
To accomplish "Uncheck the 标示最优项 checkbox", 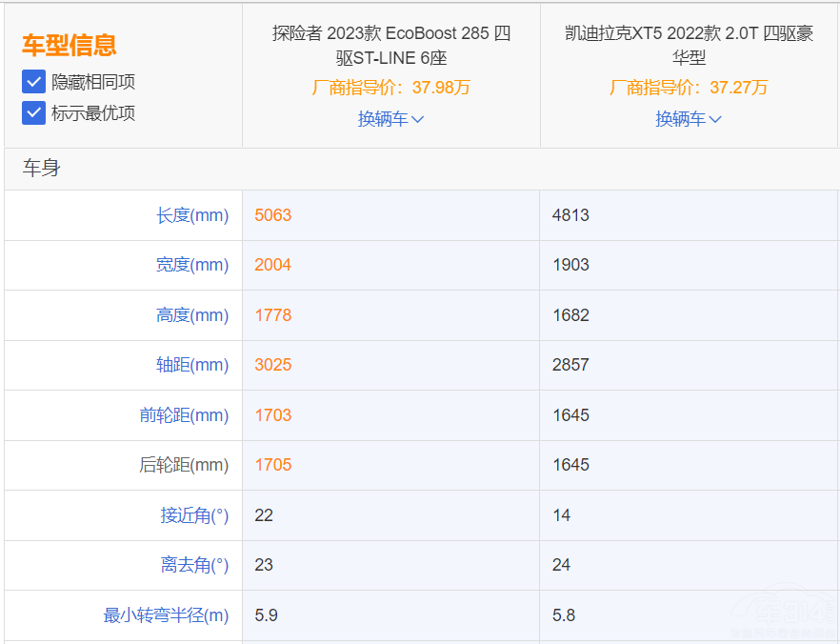I will (34, 113).
